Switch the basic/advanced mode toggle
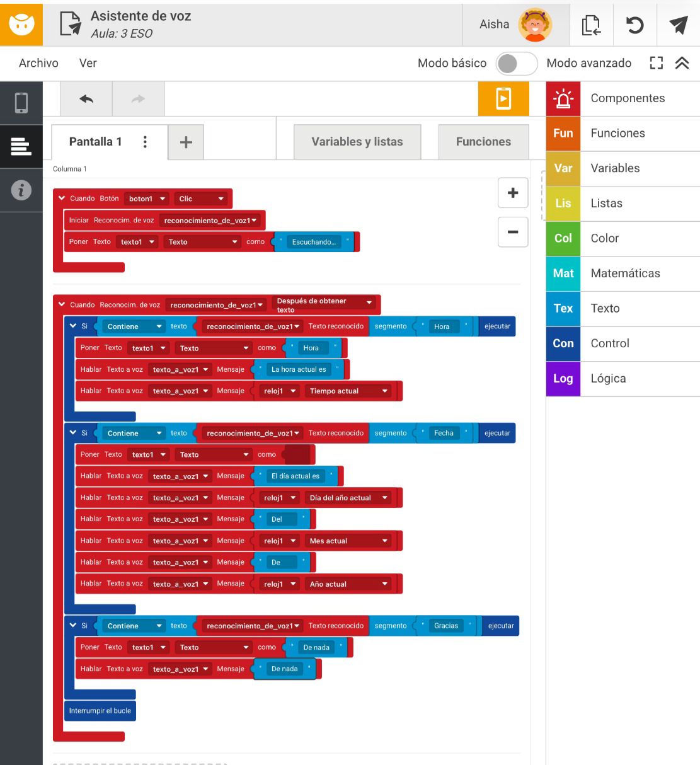The width and height of the screenshot is (700, 765). point(516,63)
